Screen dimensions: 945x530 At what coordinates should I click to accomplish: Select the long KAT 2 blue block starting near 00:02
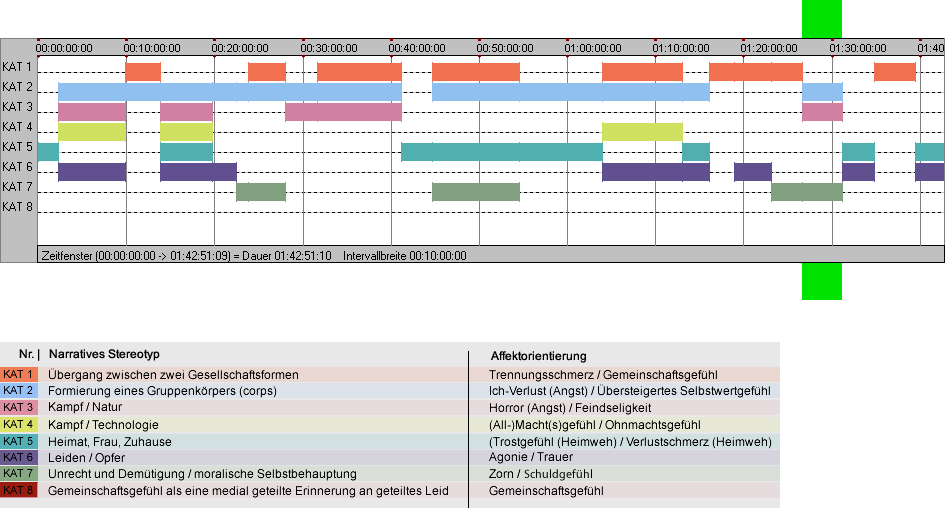coord(230,92)
